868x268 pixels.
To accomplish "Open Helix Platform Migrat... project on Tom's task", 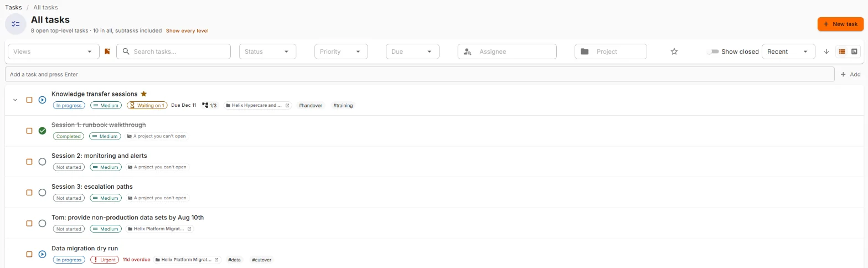I will [159, 229].
